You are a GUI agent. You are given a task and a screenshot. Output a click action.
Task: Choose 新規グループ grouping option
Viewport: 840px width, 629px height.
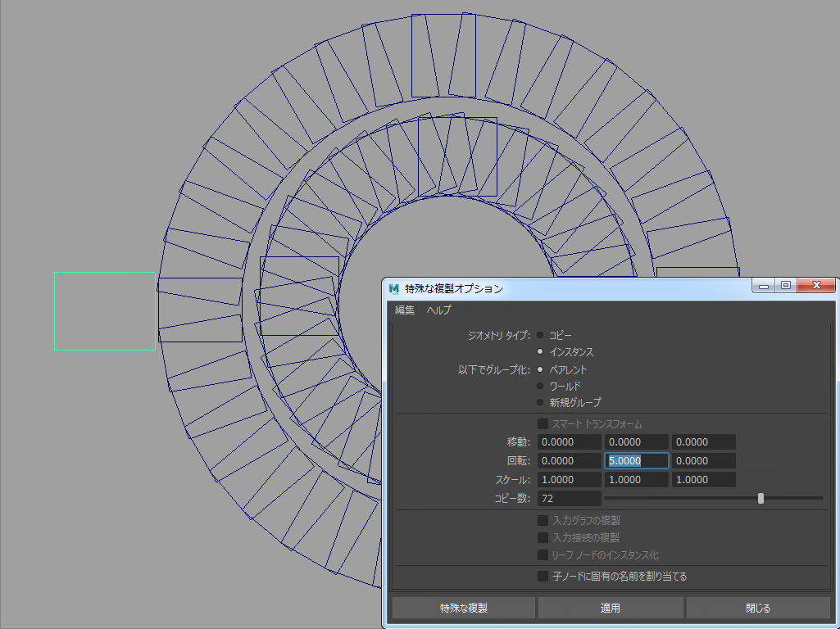pyautogui.click(x=540, y=402)
